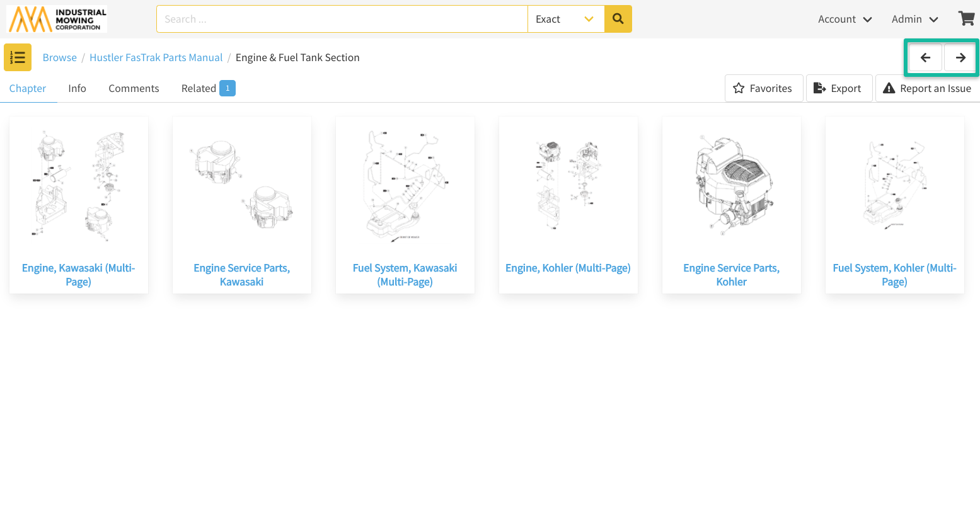Open Hustler FasTrak Parts Manual breadcrumb
The height and width of the screenshot is (521, 980).
156,57
